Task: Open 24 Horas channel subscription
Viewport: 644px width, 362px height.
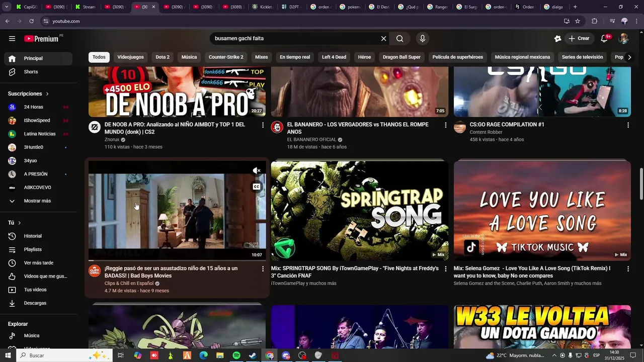Action: [39, 107]
